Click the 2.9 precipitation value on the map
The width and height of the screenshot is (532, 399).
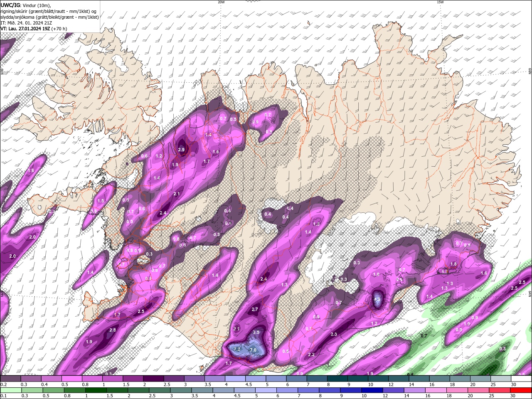pos(181,150)
